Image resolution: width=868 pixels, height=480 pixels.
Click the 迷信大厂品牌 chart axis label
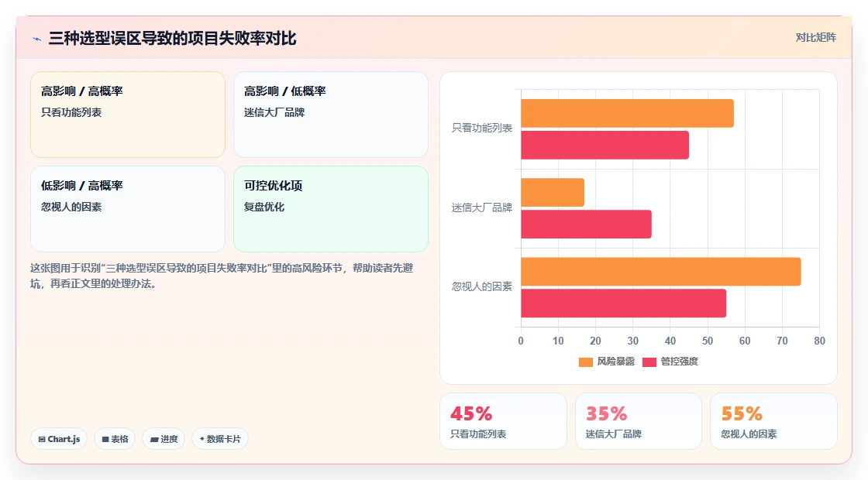pyautogui.click(x=481, y=208)
